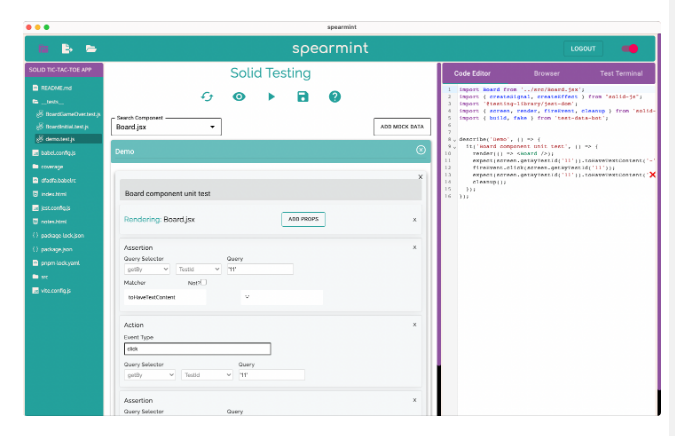Click the red X error marker in code editor
Screen dimensions: 675x436
tap(652, 175)
